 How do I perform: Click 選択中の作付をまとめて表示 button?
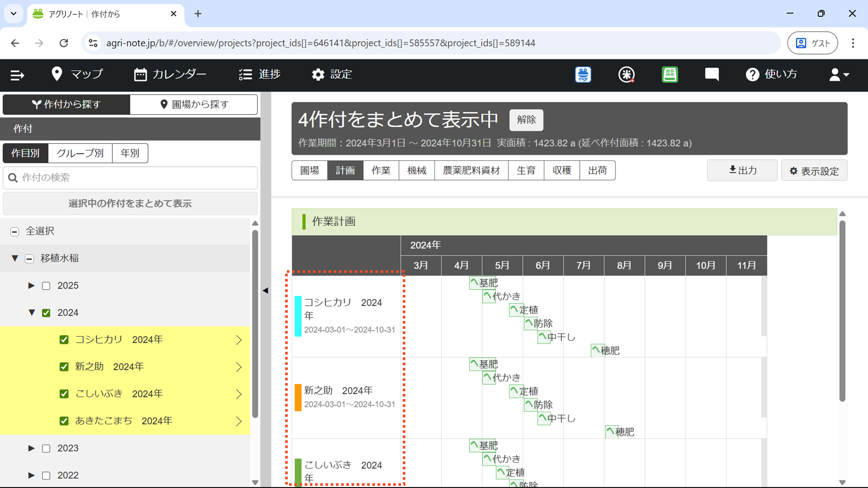click(130, 203)
